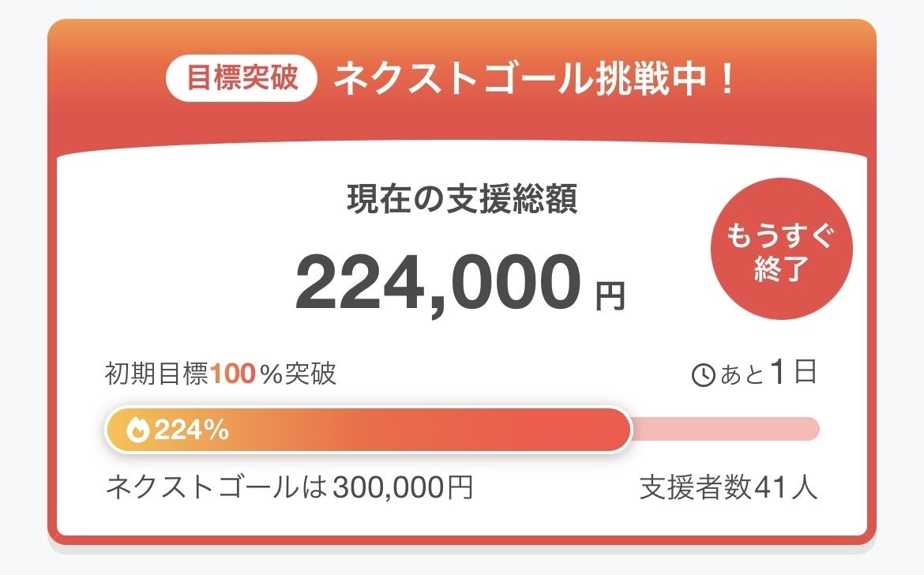
Task: Tap the white 目標突破 badge
Action: [242, 80]
